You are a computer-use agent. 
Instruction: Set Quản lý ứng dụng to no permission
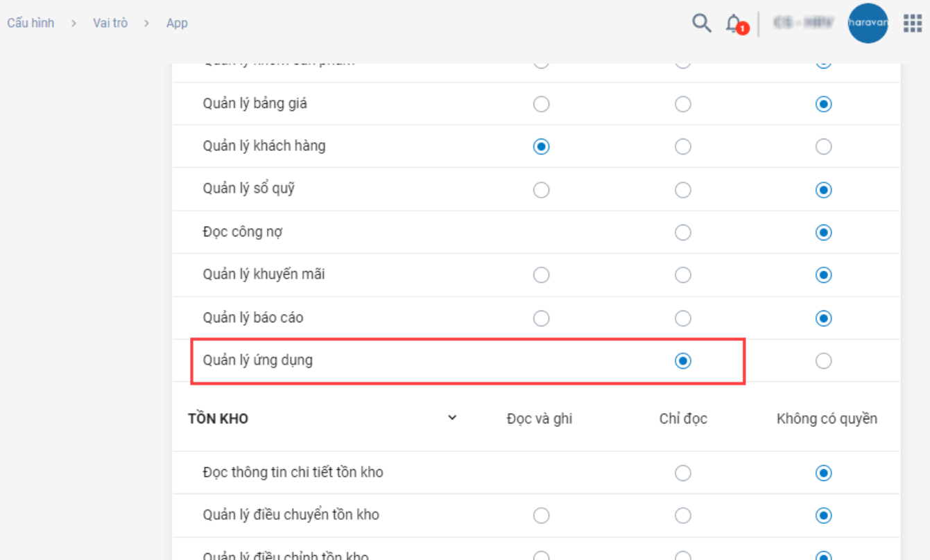(x=823, y=361)
